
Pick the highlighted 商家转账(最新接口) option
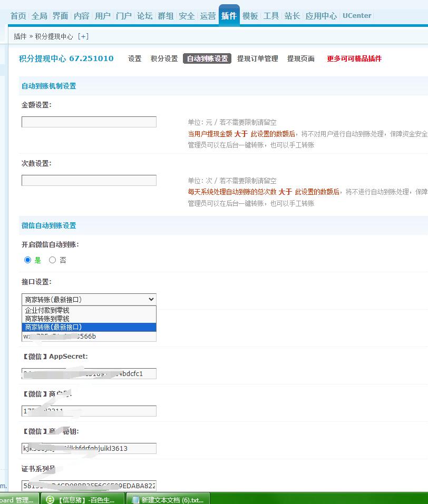point(54,327)
